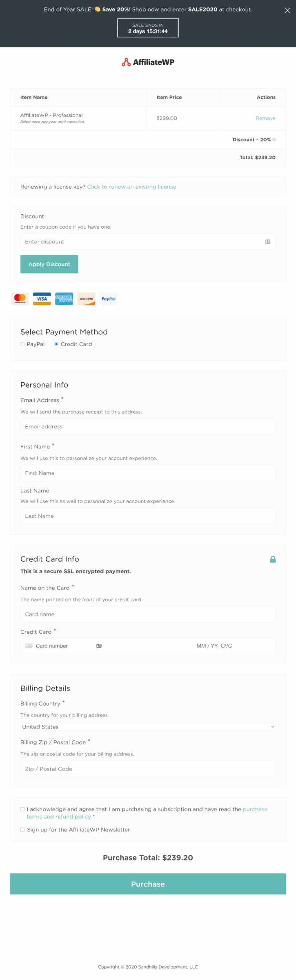Click to renew an existing license
The height and width of the screenshot is (980, 296).
tap(131, 187)
